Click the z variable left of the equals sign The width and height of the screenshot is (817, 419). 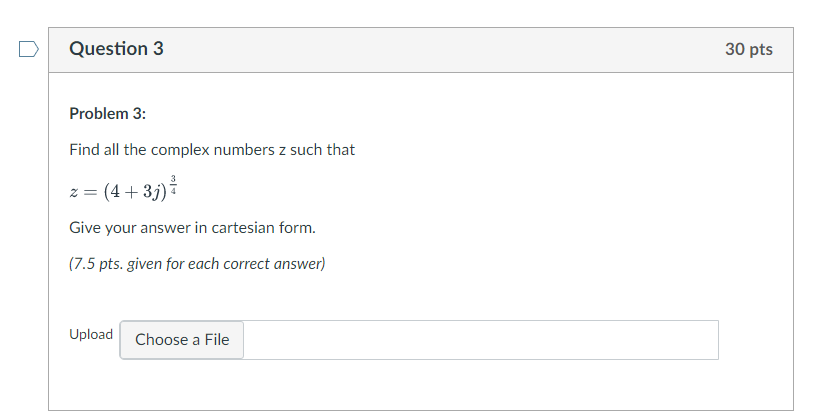point(73,192)
